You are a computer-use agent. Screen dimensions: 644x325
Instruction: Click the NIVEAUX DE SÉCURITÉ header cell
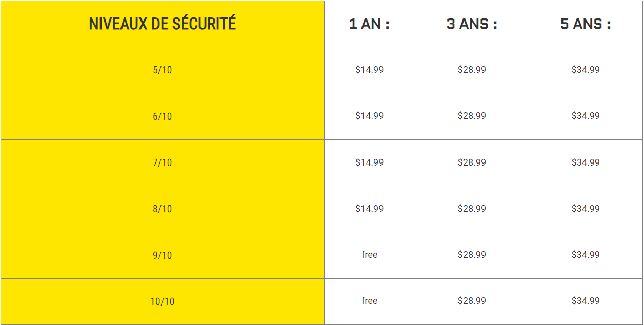click(163, 24)
